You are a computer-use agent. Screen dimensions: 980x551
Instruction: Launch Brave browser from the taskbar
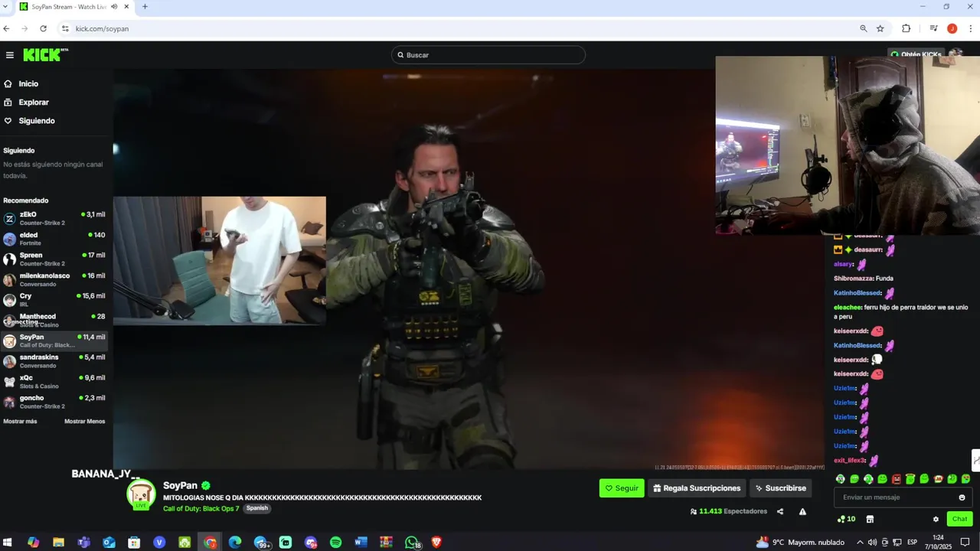coord(436,542)
